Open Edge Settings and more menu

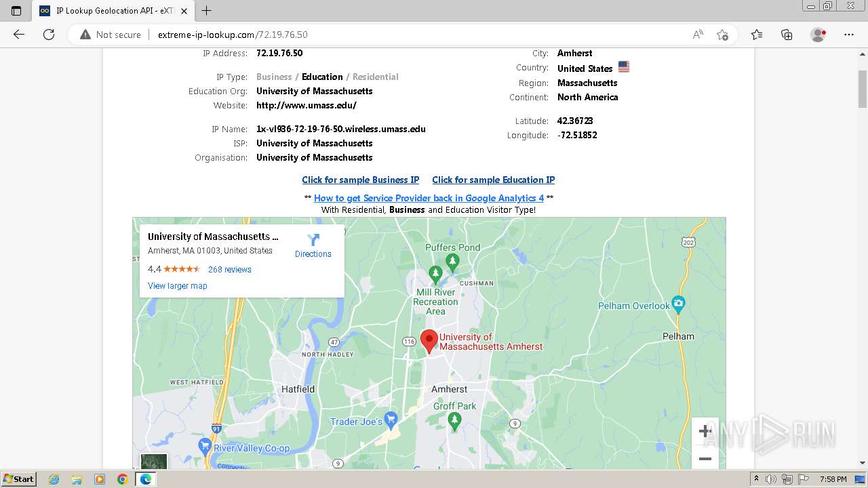[x=849, y=35]
